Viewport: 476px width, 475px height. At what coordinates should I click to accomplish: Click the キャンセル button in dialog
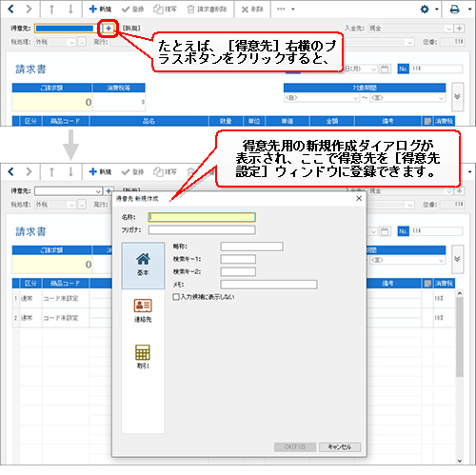coord(340,446)
